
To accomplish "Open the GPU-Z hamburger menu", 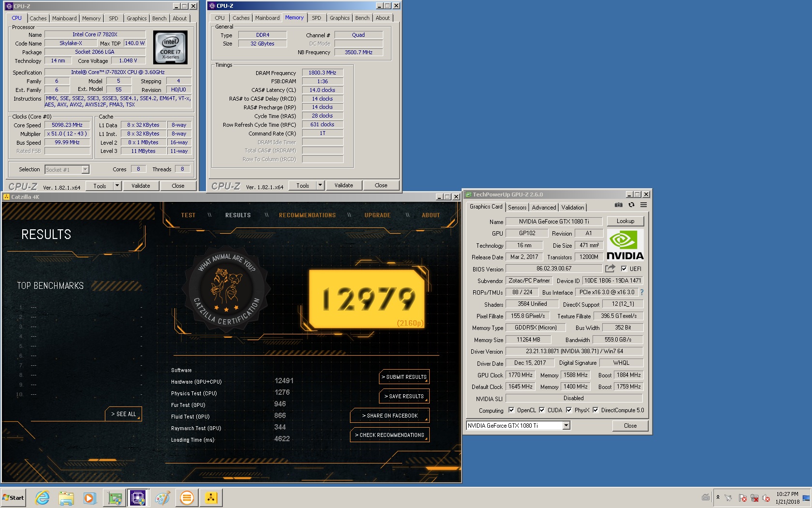I will coord(644,205).
